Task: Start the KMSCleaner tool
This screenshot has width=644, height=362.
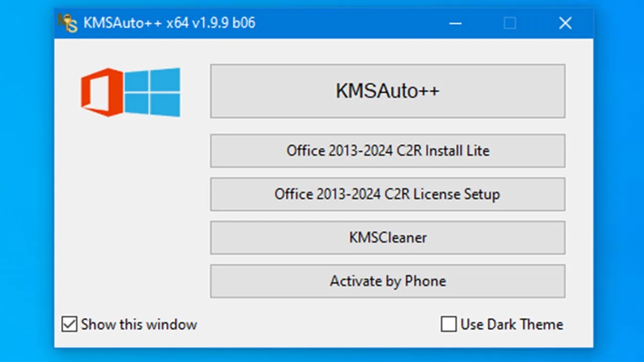Action: point(387,237)
